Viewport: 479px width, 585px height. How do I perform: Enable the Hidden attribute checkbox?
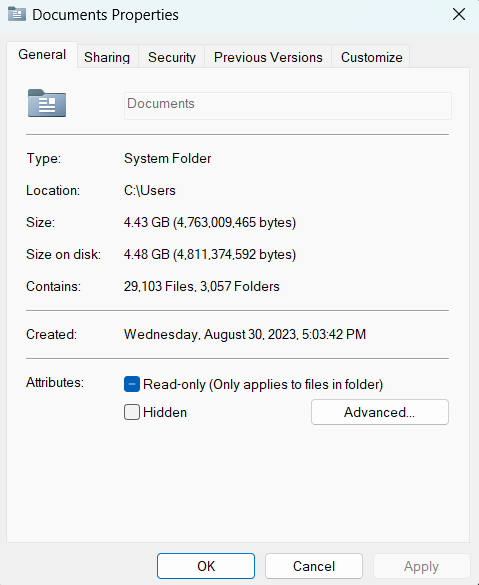pyautogui.click(x=132, y=412)
